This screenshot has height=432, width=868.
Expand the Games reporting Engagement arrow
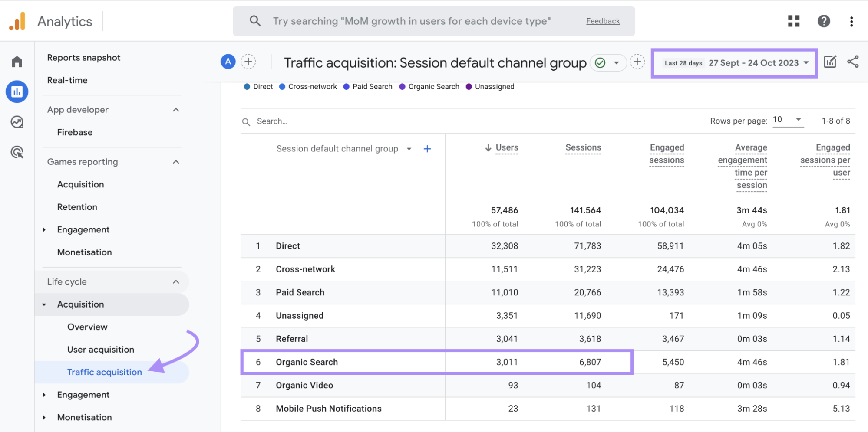tap(44, 230)
